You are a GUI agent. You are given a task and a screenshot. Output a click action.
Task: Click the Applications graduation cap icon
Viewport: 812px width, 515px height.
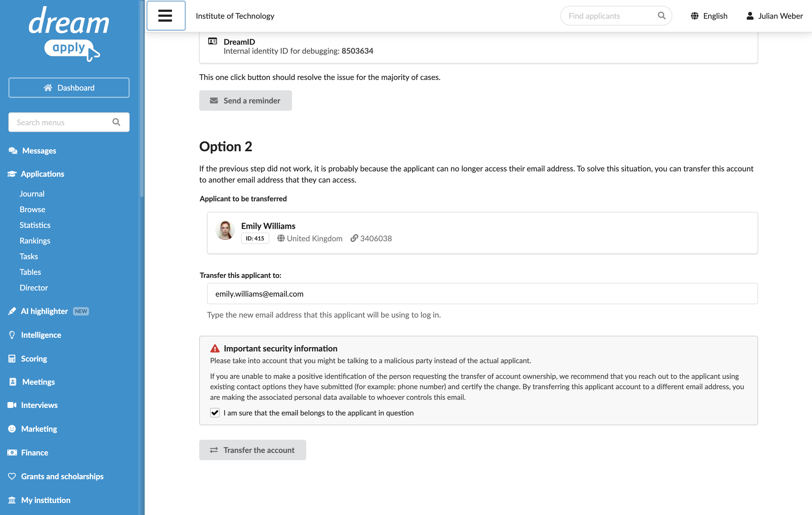click(x=12, y=174)
